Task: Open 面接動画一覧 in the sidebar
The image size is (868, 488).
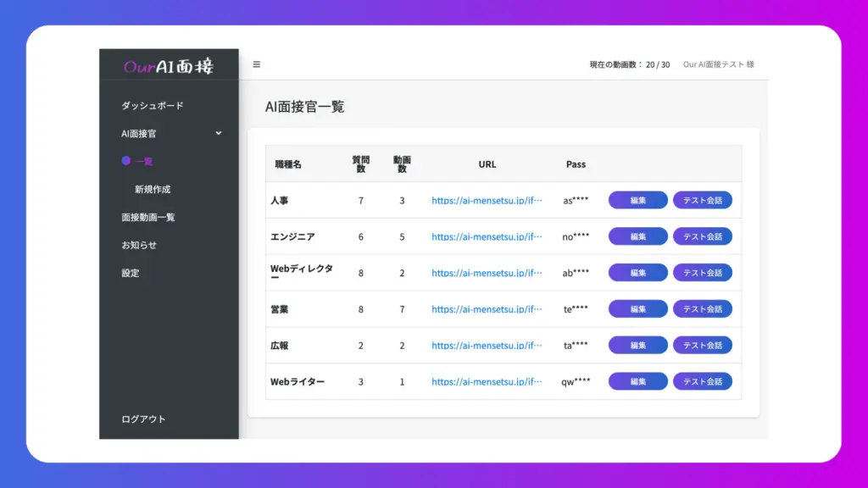Action: pos(149,217)
